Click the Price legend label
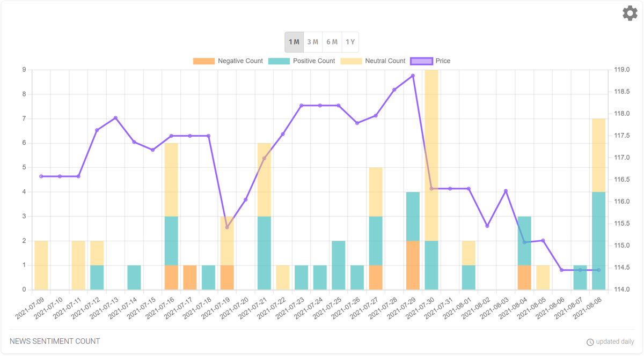Screen dimensions: 644x356 pyautogui.click(x=443, y=61)
